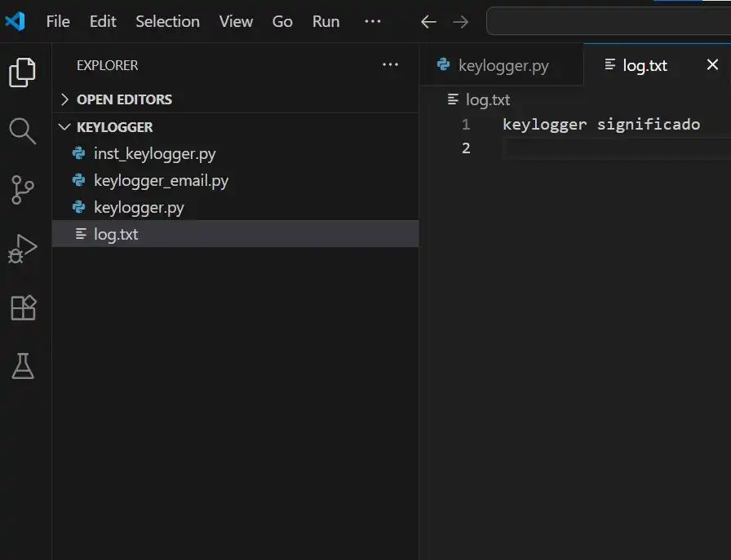This screenshot has width=731, height=560.
Task: Open the Testing flask icon
Action: pos(23,367)
